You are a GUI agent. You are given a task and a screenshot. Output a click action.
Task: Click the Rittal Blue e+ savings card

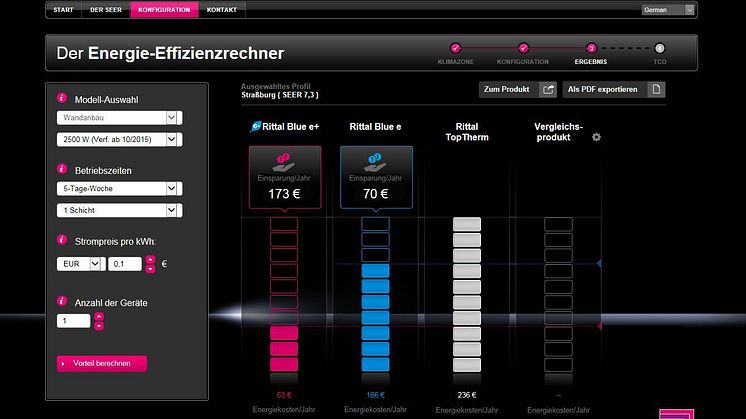285,177
